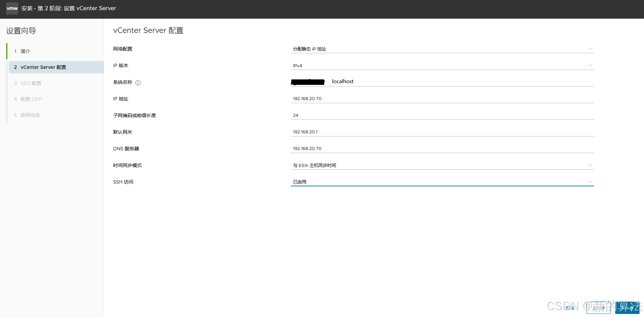Click the IP 地址 field with 192.168.20.70
The image size is (644, 317).
coord(442,99)
